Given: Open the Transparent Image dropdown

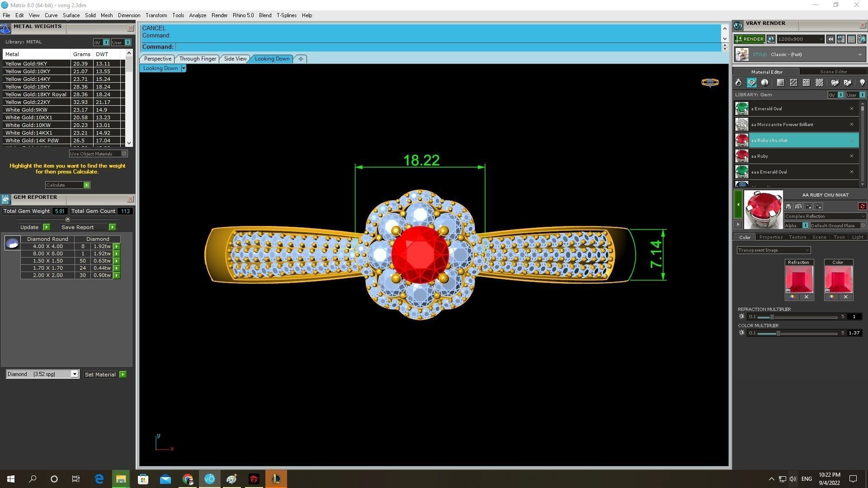Looking at the screenshot, I should click(x=774, y=250).
